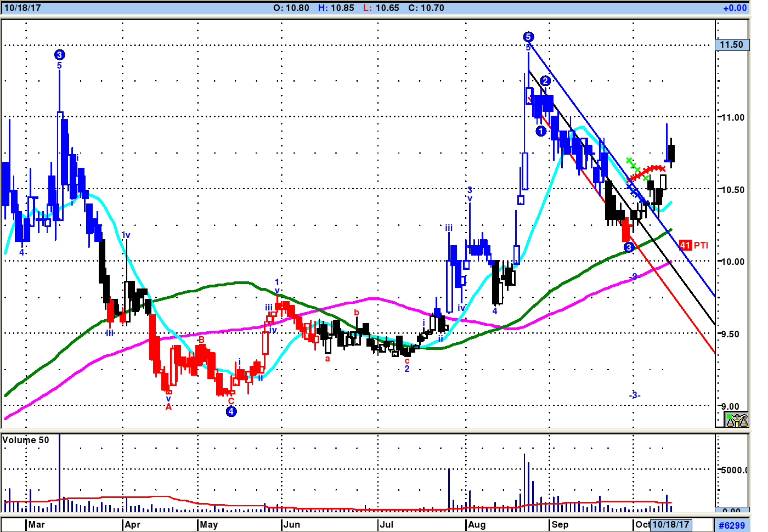This screenshot has height=532, width=768.
Task: Select the 10/18/17 date cursor label
Action: click(670, 524)
